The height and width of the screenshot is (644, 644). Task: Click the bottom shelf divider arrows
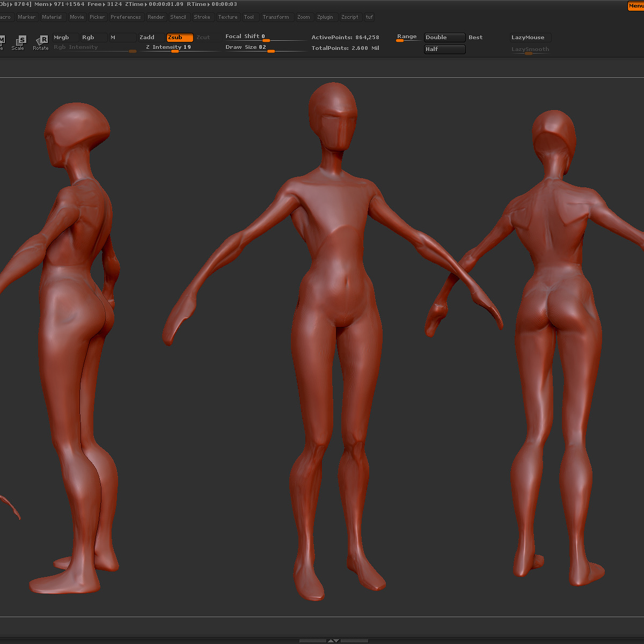[333, 640]
